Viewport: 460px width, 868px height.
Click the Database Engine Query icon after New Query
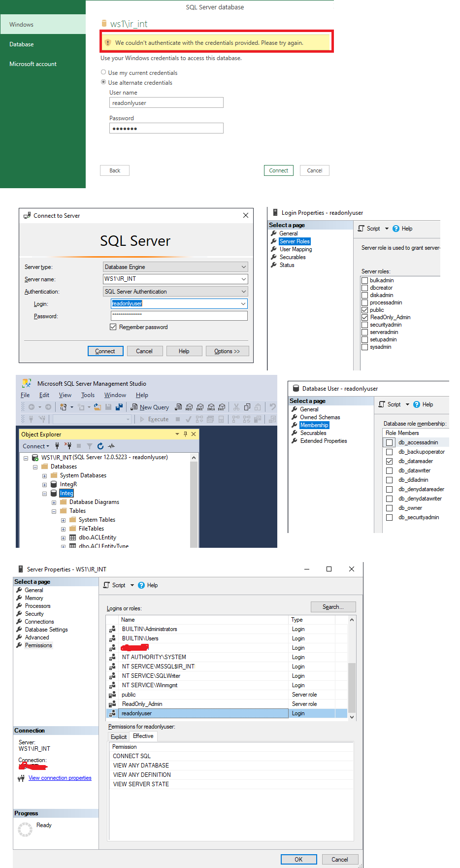(178, 407)
